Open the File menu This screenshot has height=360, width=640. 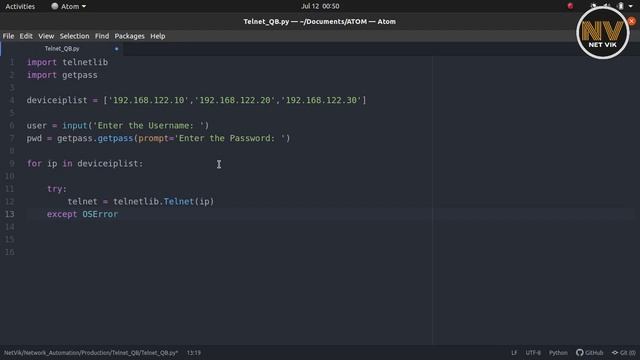click(x=8, y=36)
